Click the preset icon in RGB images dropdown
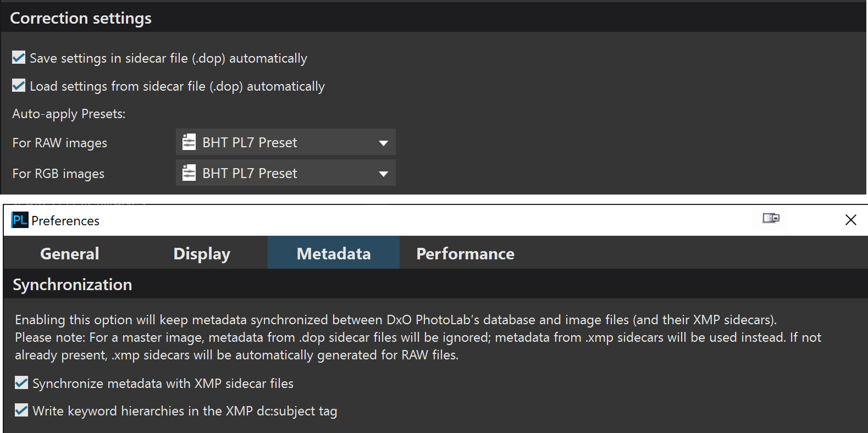The image size is (868, 433). 189,173
